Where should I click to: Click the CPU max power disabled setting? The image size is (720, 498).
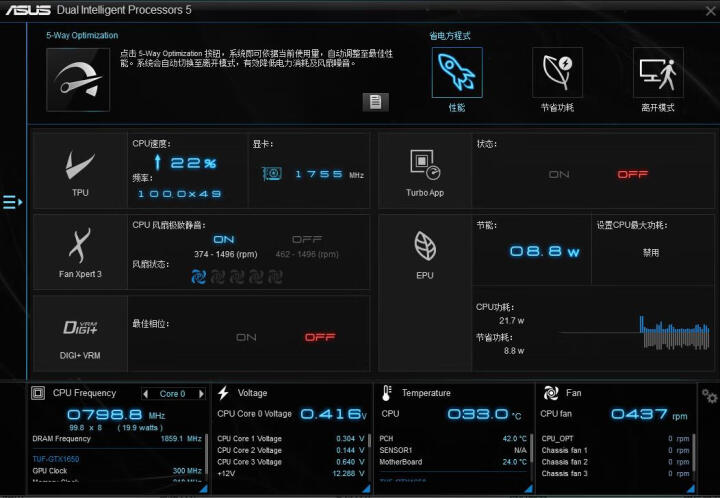pyautogui.click(x=651, y=252)
